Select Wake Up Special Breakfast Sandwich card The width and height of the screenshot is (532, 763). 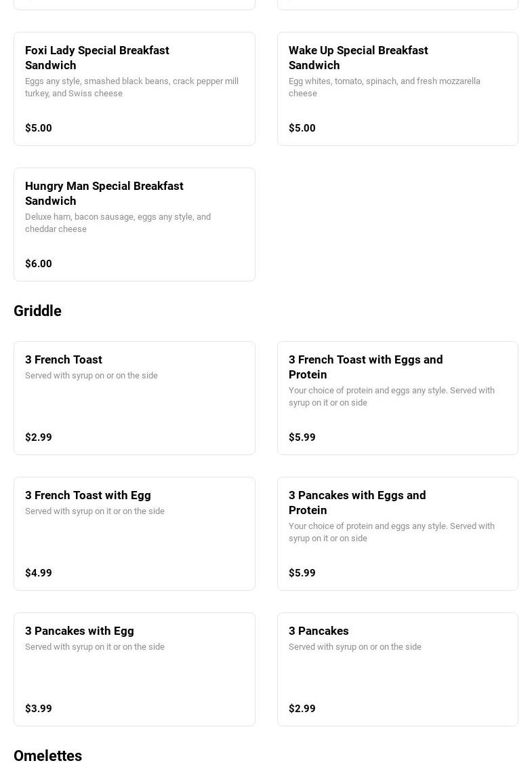(x=358, y=58)
